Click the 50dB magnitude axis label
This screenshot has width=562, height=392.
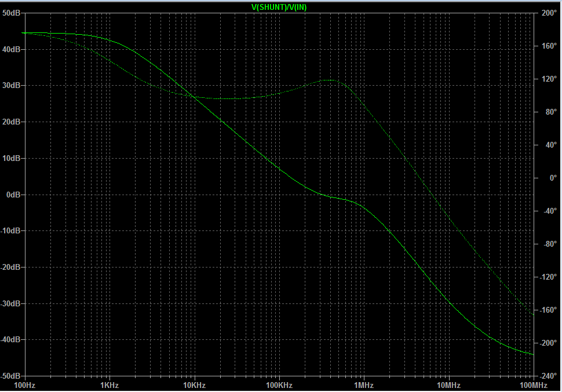pyautogui.click(x=11, y=13)
